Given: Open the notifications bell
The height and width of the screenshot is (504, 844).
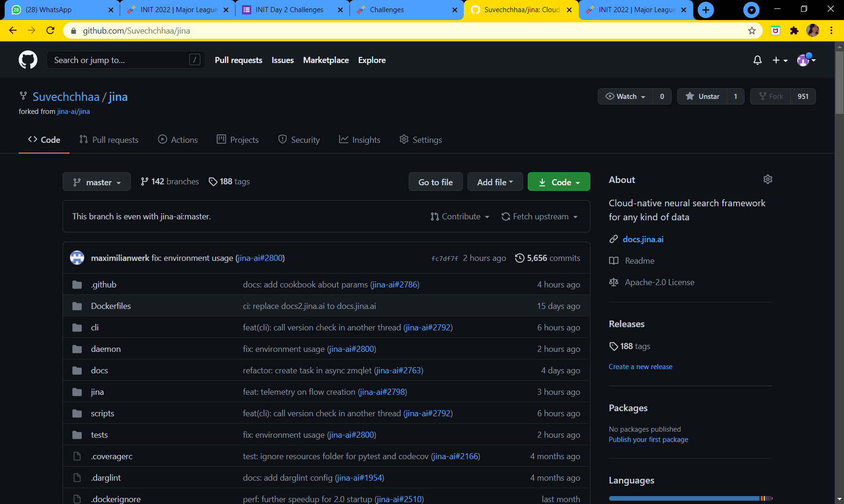Looking at the screenshot, I should [x=758, y=60].
